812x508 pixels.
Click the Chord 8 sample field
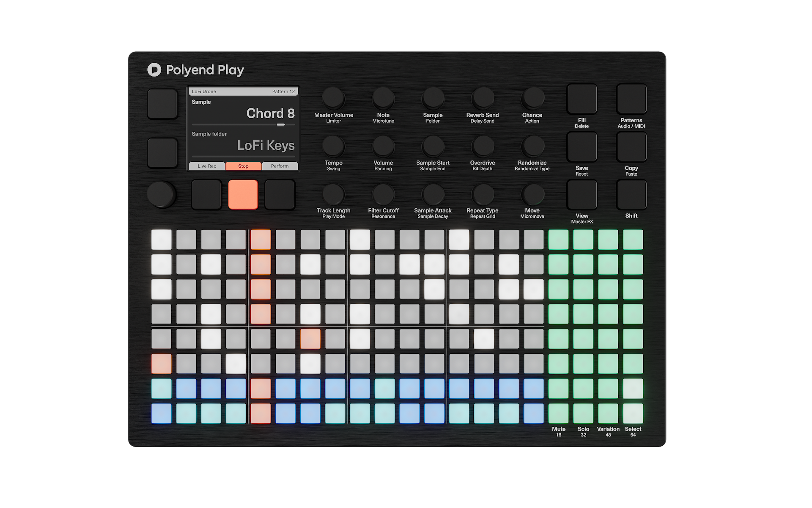click(270, 113)
